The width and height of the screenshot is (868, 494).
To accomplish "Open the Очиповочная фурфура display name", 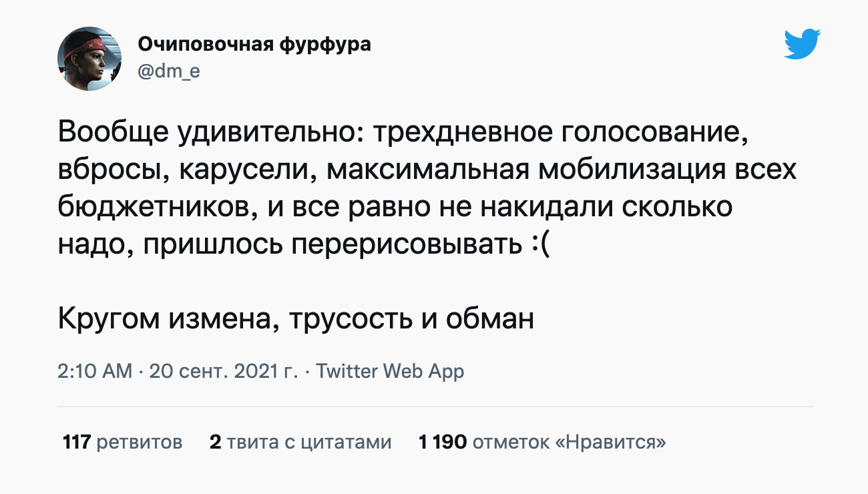I will [254, 45].
